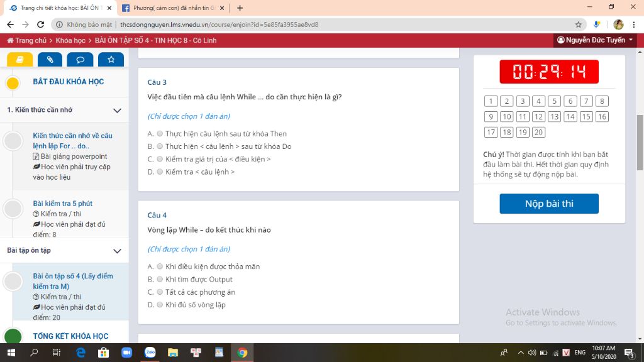The image size is (644, 362).
Task: Open the volume control in system tray
Action: tap(532, 353)
